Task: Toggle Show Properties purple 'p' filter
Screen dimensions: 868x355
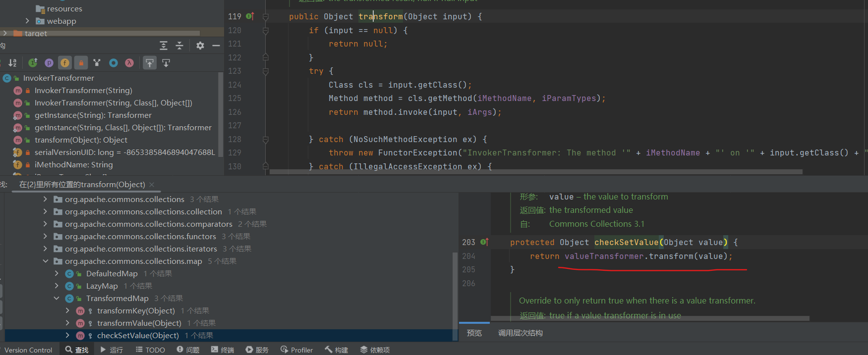Action: point(49,63)
